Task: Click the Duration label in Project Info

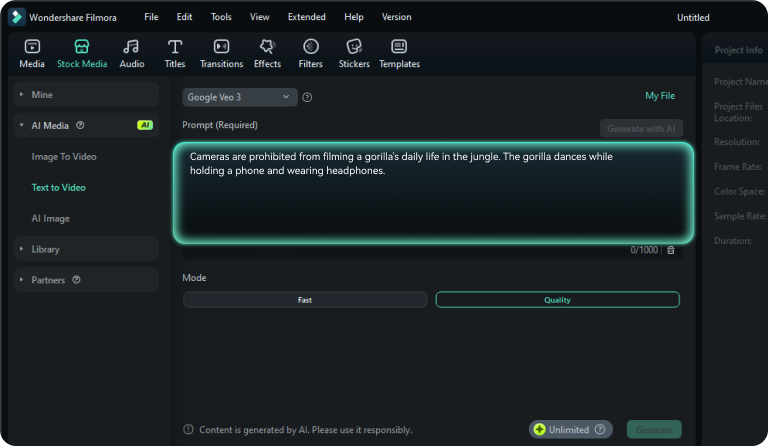Action: [x=733, y=241]
